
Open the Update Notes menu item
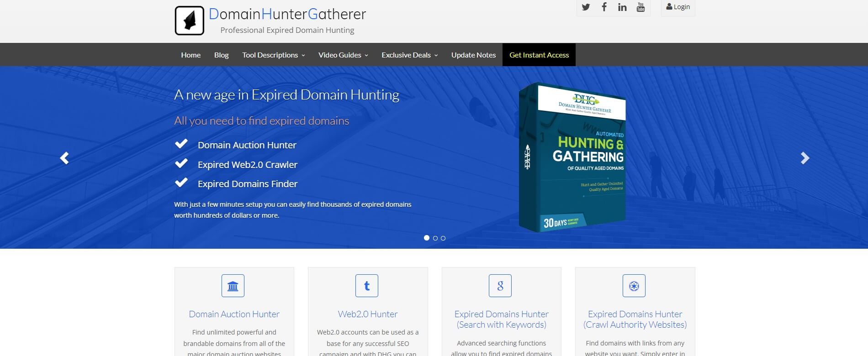point(473,55)
